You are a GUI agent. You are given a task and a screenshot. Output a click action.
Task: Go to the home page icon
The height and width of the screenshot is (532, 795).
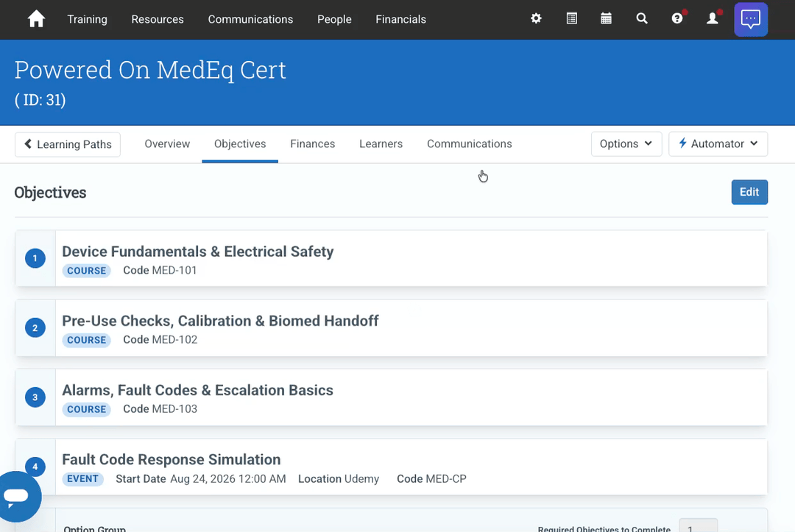[36, 19]
